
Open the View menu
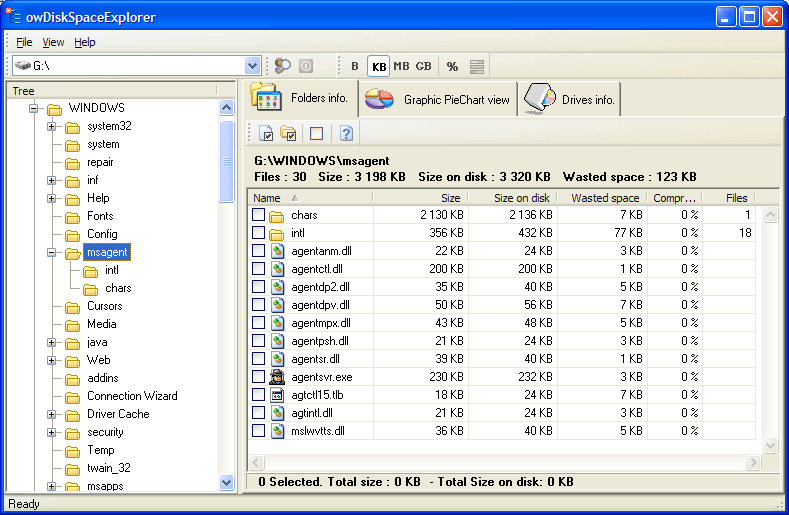point(53,42)
